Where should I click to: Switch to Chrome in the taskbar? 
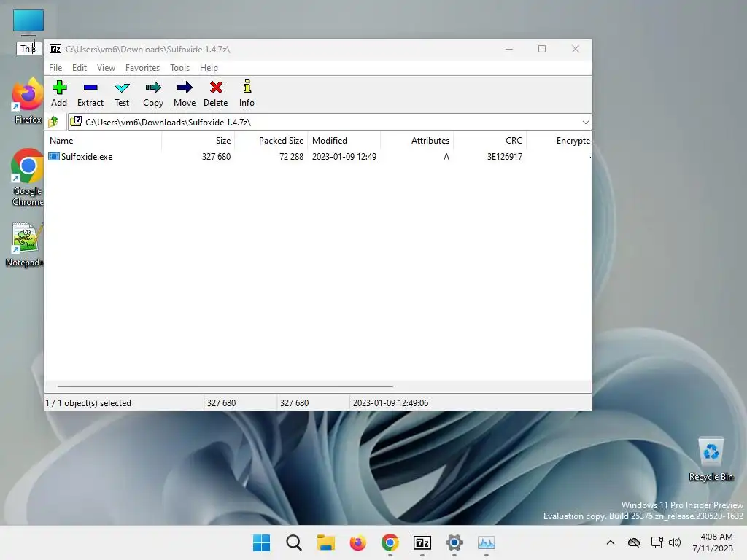pos(390,542)
